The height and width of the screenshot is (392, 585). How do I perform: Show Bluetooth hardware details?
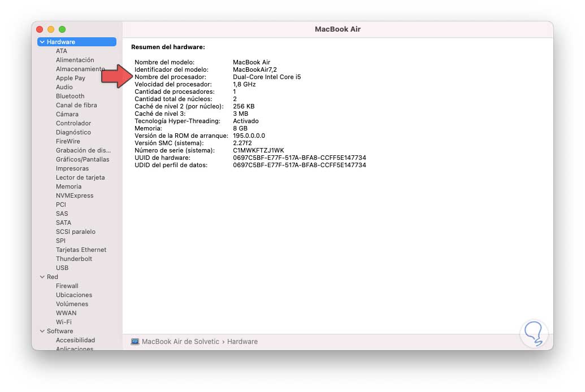pyautogui.click(x=70, y=96)
